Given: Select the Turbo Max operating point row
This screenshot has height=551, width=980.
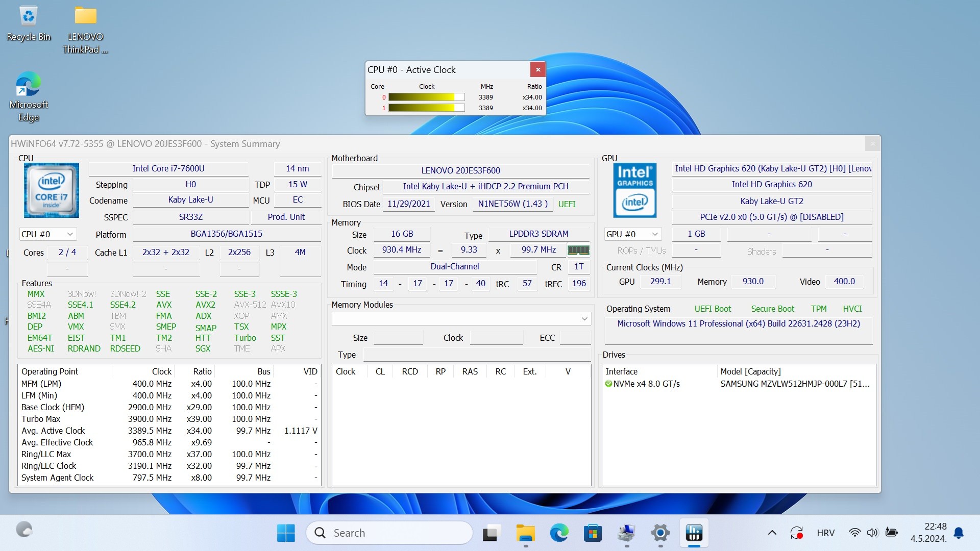Looking at the screenshot, I should coord(169,419).
